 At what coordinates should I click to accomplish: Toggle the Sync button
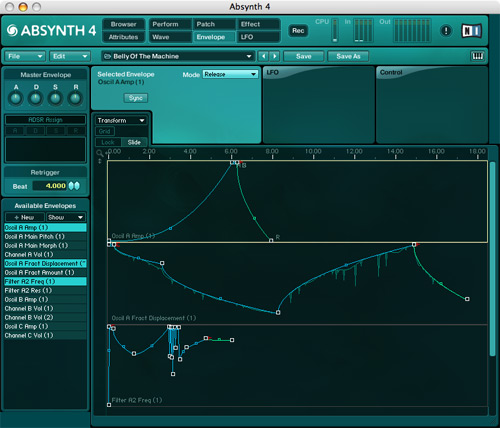pyautogui.click(x=136, y=98)
